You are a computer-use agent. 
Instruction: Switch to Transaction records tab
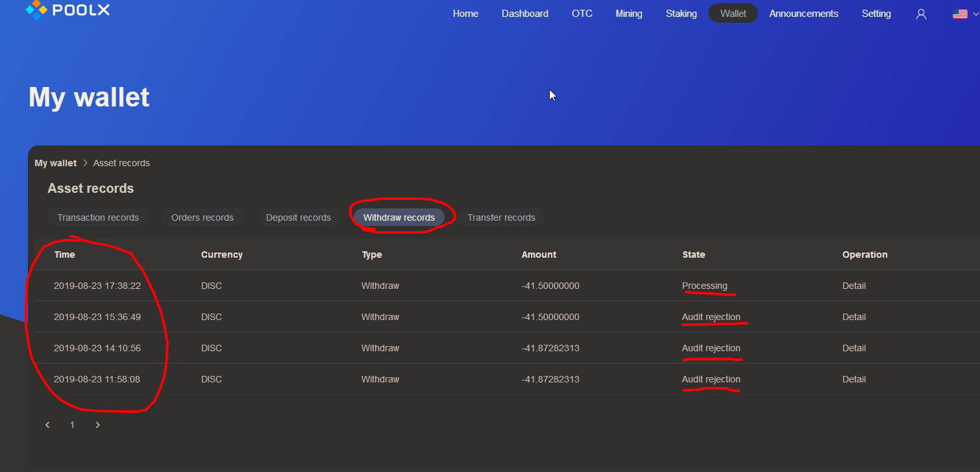(98, 217)
